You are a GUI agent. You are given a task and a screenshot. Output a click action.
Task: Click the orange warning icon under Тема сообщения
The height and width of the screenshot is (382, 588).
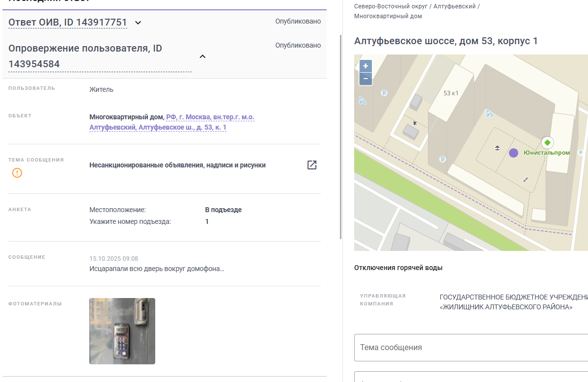click(17, 173)
